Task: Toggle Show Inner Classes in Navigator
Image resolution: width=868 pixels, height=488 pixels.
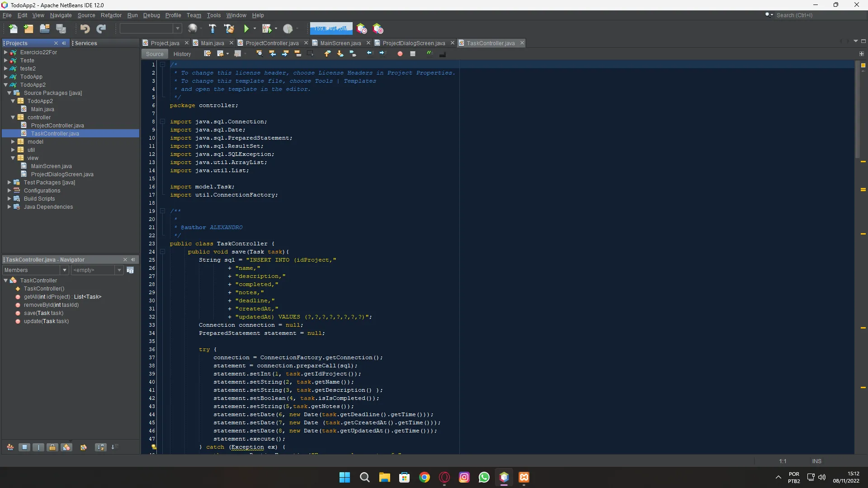Action: click(66, 447)
